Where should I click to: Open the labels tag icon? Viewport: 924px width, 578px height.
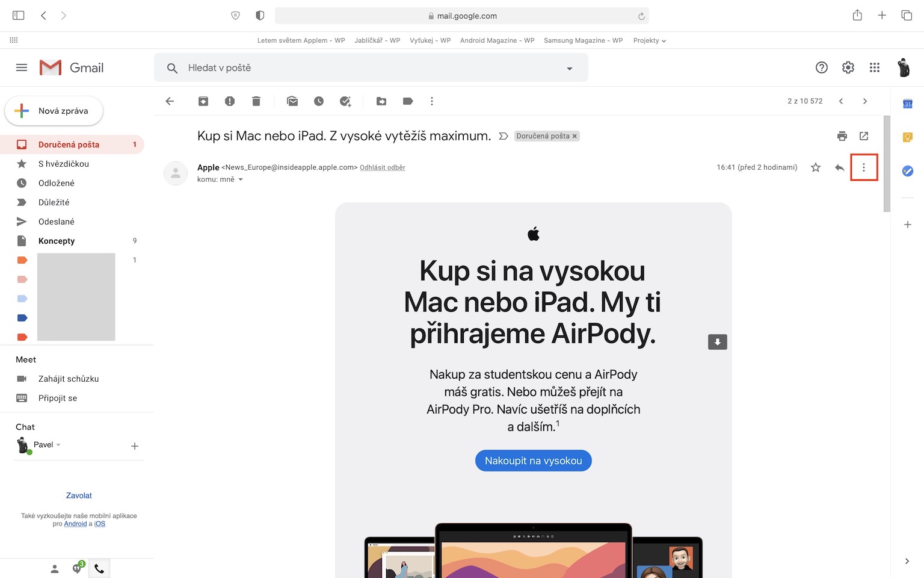coord(408,101)
